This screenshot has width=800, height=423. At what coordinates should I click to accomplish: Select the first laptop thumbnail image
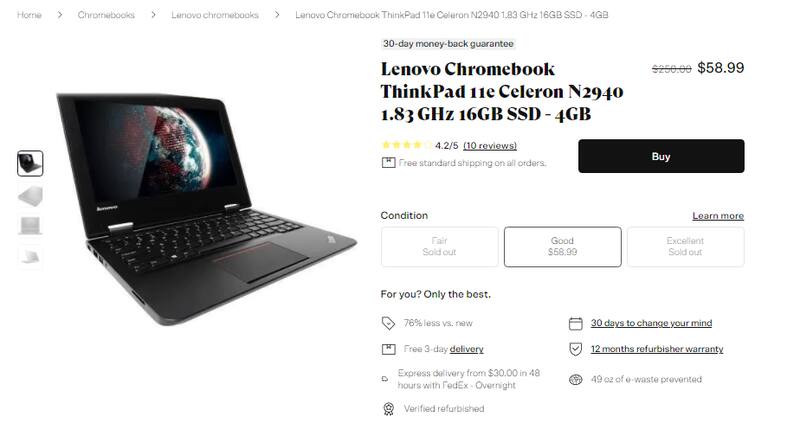30,163
